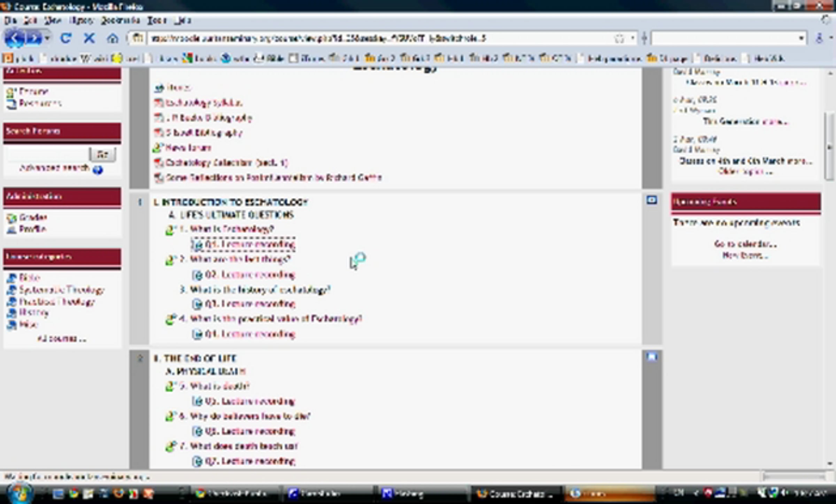Open Some Reflections on Postmillennialism by Richard Gaffin
The image size is (836, 504).
click(x=274, y=178)
